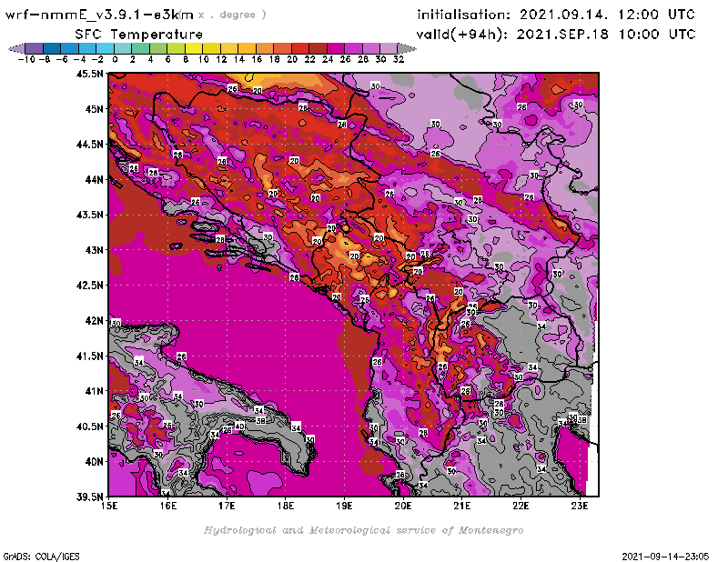Click the 43N latitude axis label

click(x=94, y=250)
